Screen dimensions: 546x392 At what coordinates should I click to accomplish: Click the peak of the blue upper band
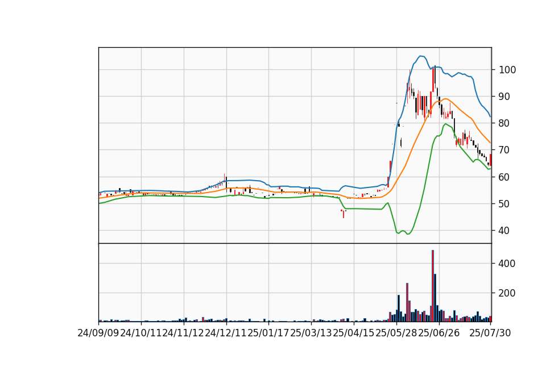tap(421, 56)
